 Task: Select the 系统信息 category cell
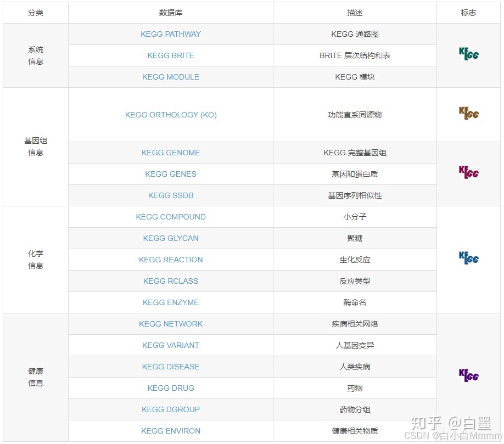36,55
